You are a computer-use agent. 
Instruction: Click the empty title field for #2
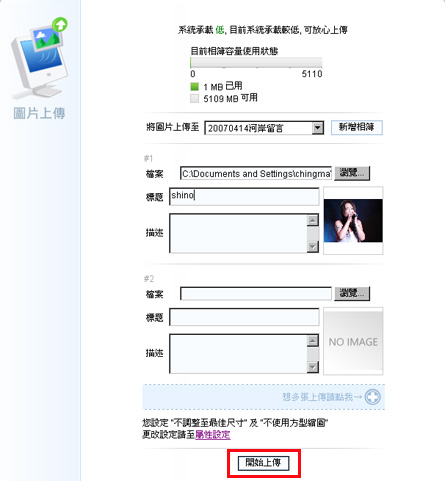[x=244, y=317]
